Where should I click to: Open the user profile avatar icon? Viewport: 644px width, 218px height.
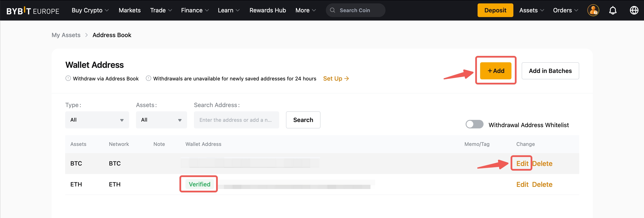tap(593, 10)
